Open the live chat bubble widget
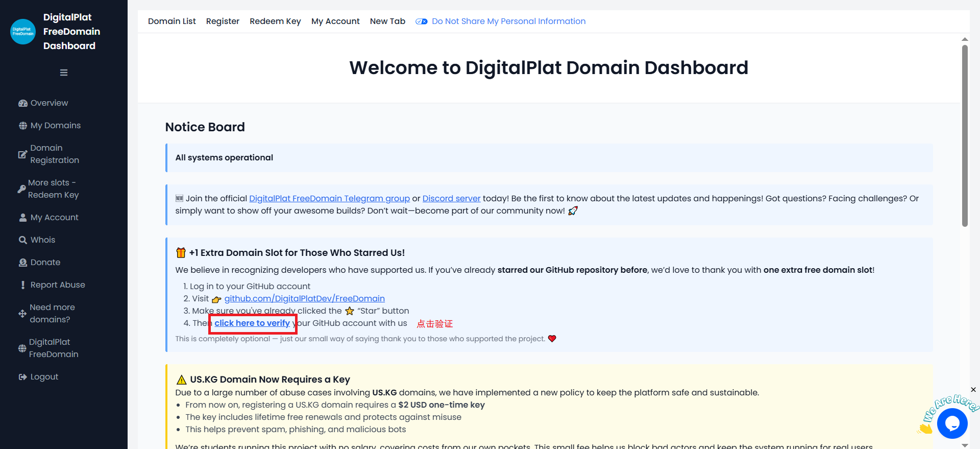 952,423
